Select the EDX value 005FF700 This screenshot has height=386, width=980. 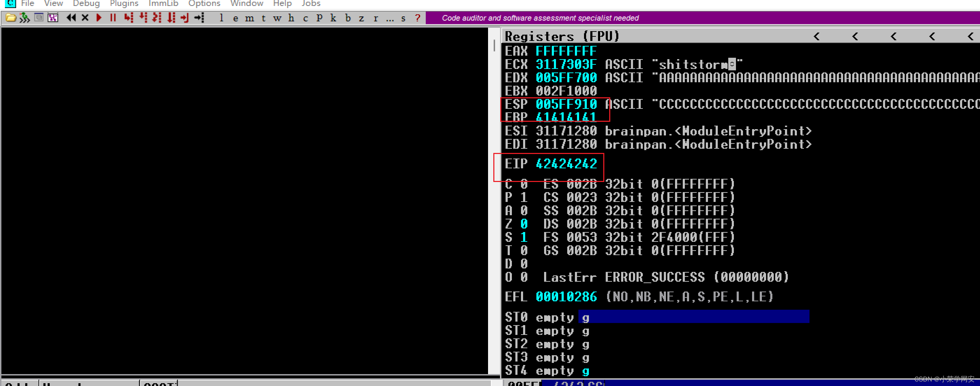pyautogui.click(x=566, y=78)
